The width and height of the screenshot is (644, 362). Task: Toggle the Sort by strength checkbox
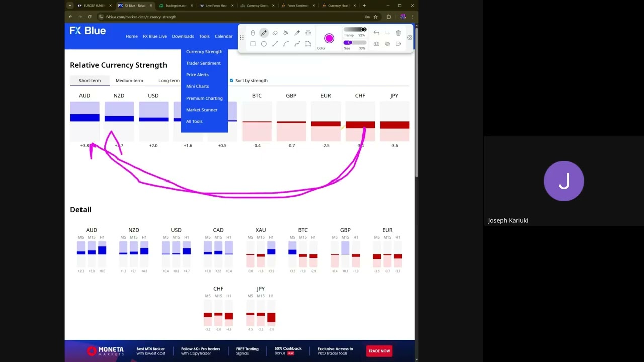tap(232, 80)
